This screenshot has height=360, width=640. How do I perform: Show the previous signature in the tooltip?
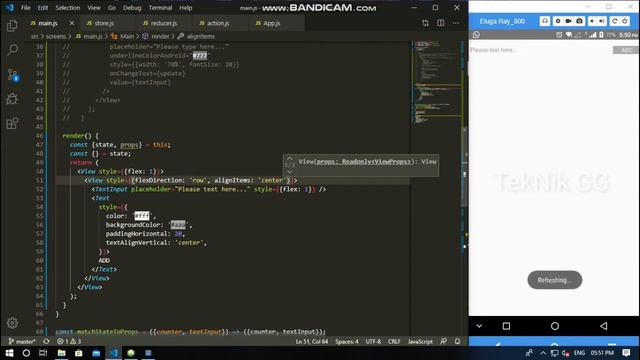point(290,158)
